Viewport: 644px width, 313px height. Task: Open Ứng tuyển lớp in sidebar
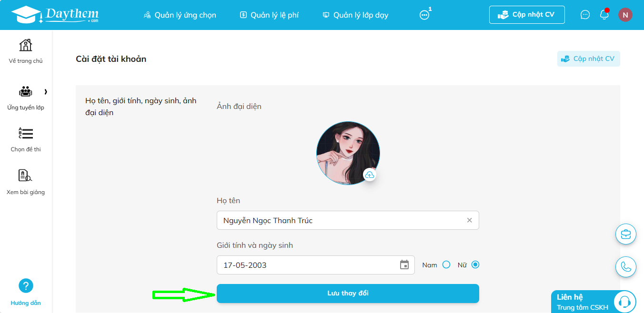(x=26, y=98)
